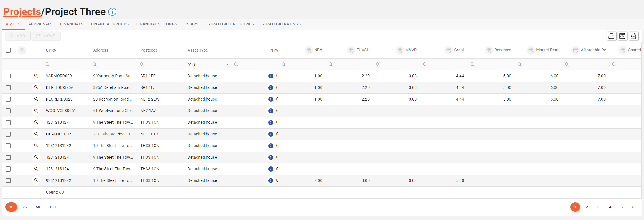Open the UPRN column filter menu

point(60,50)
